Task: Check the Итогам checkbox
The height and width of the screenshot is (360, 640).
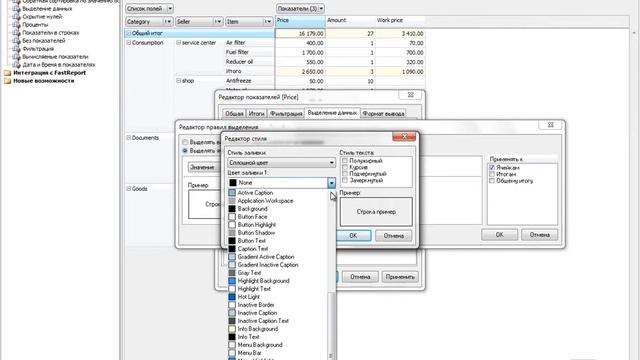Action: pos(492,174)
